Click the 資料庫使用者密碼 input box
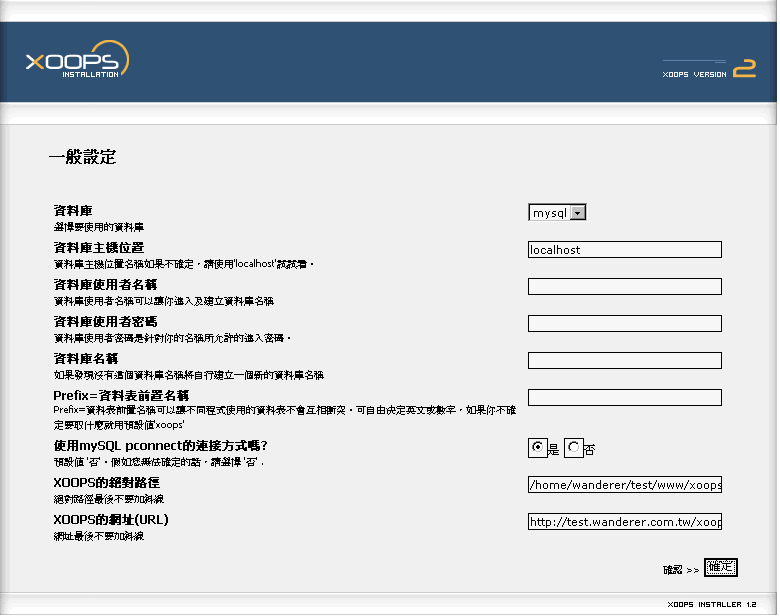Viewport: 780px width, 616px height. [624, 324]
